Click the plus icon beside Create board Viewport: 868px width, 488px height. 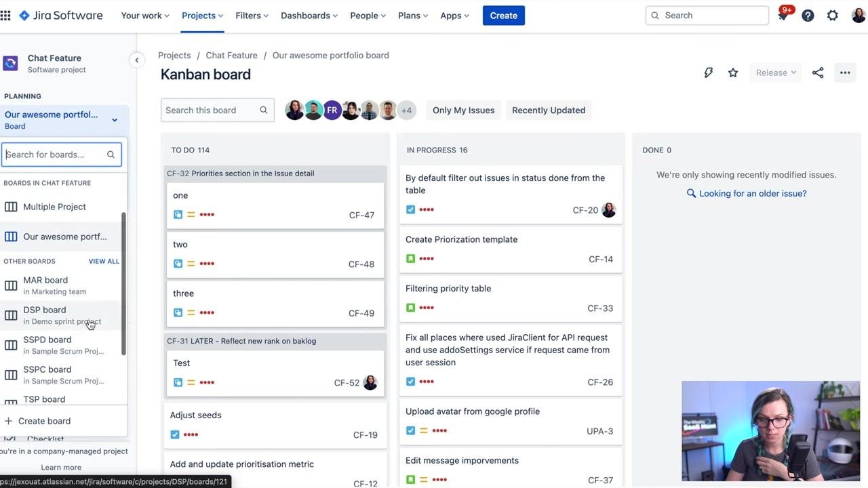[x=9, y=421]
